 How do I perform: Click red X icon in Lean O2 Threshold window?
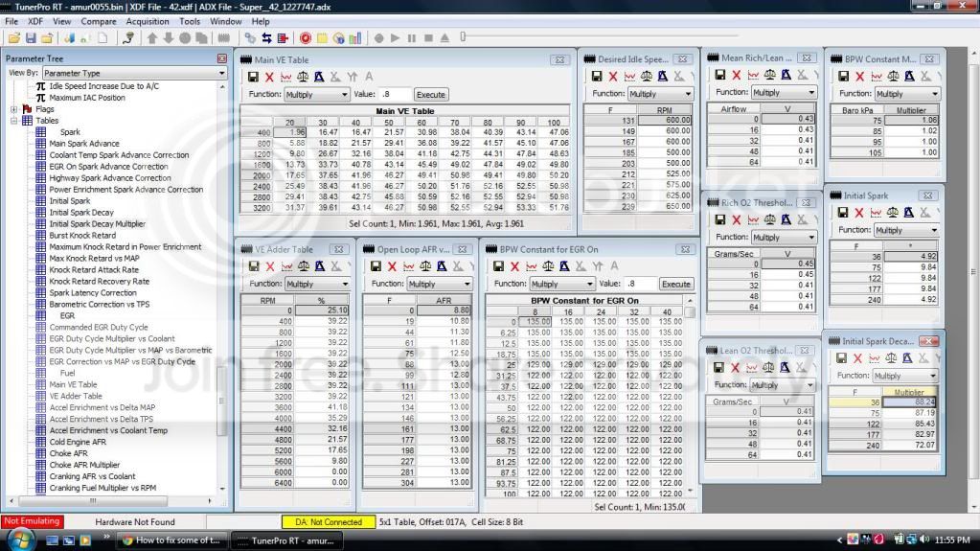pyautogui.click(x=735, y=368)
